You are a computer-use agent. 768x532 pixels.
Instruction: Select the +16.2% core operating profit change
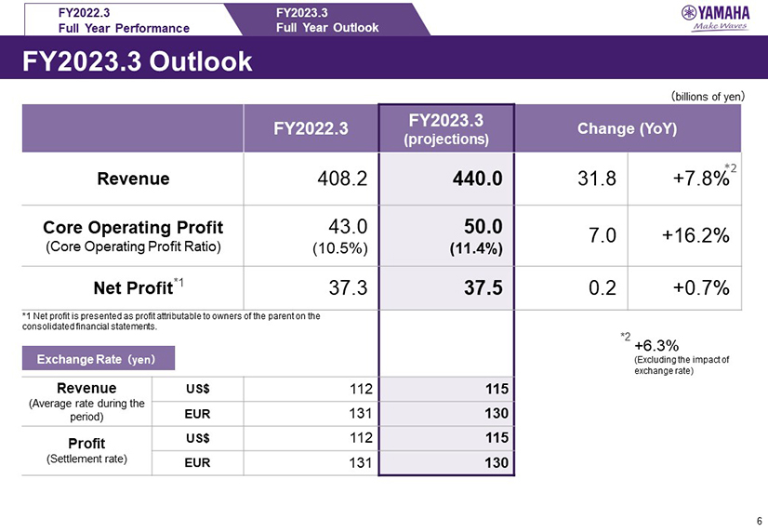click(695, 236)
